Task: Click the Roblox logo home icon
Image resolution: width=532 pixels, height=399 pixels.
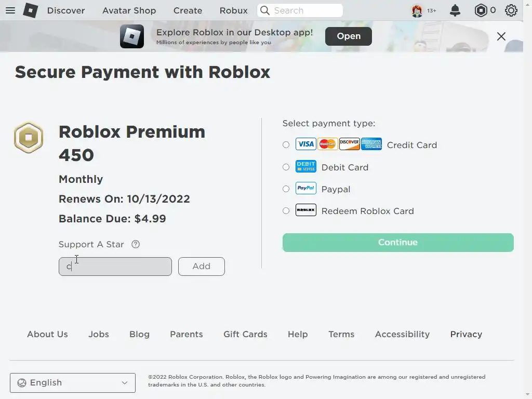Action: click(x=31, y=10)
